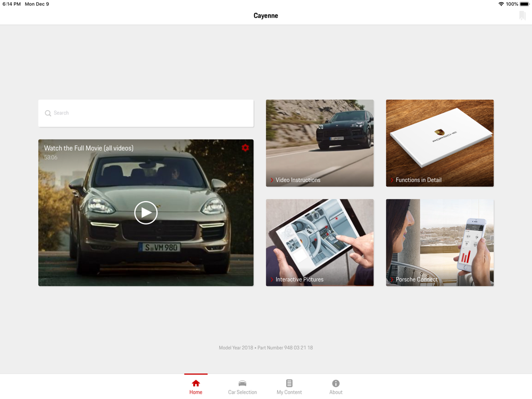Click the 53:06 video duration label
The height and width of the screenshot is (399, 532).
[x=51, y=157]
